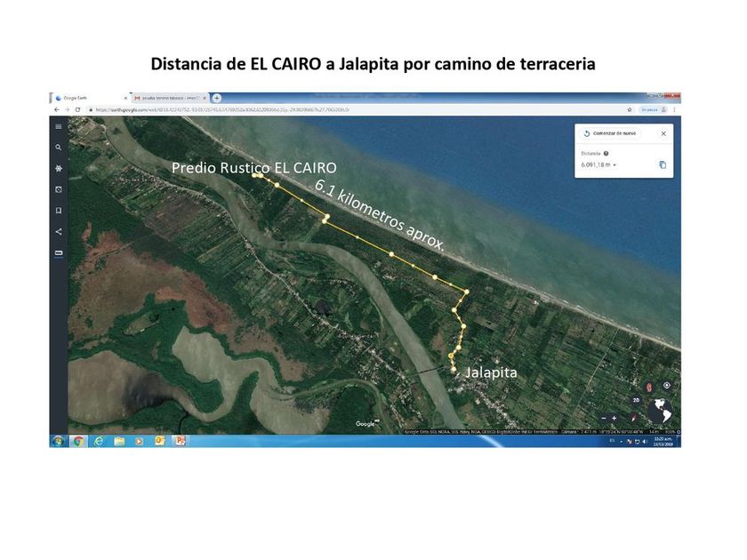Open the Windows Start button
The height and width of the screenshot is (560, 747).
point(59,440)
